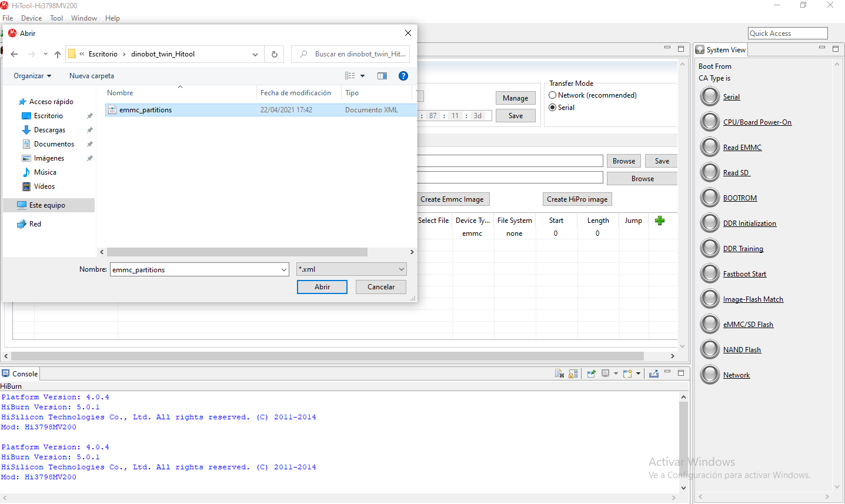Screen dimensions: 845x504
Task: Click the console open-in-new-window icon
Action: tap(653, 373)
